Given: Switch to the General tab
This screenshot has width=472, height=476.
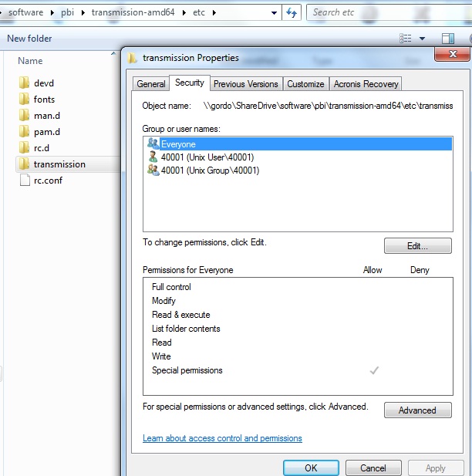Looking at the screenshot, I should [x=151, y=84].
